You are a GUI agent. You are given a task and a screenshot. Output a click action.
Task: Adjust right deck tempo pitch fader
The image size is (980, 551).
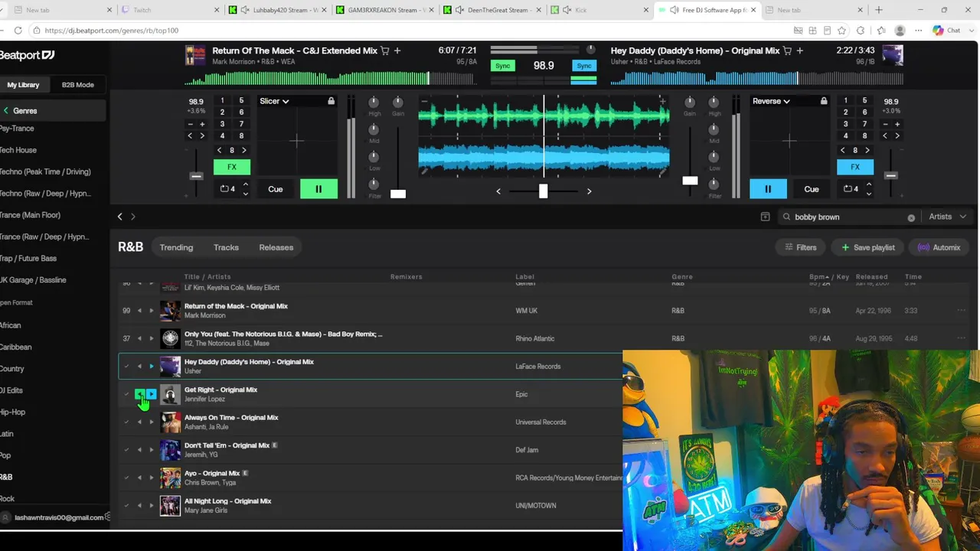click(x=890, y=176)
